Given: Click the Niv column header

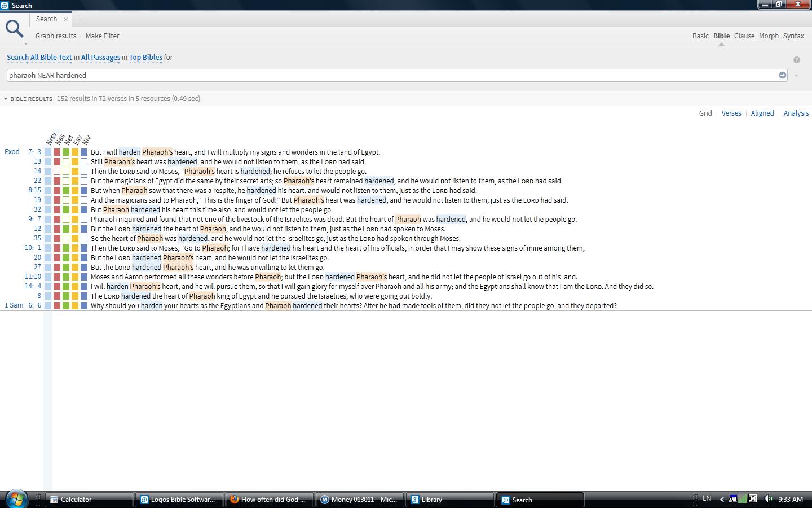Looking at the screenshot, I should 87,139.
